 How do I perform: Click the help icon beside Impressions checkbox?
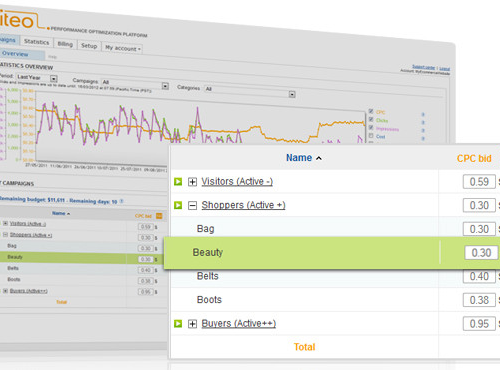click(423, 130)
